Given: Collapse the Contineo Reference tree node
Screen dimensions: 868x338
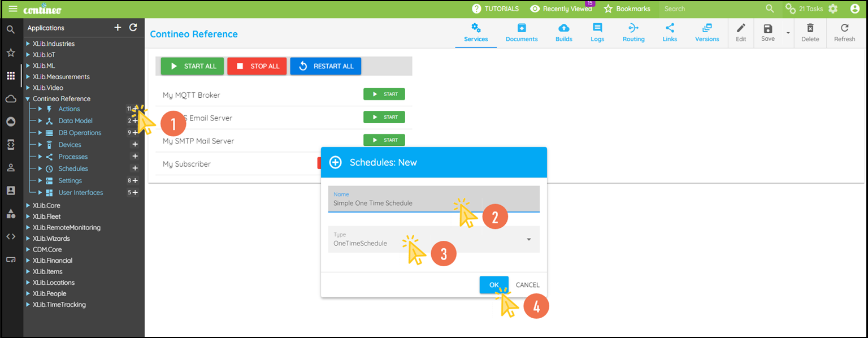Looking at the screenshot, I should [27, 98].
